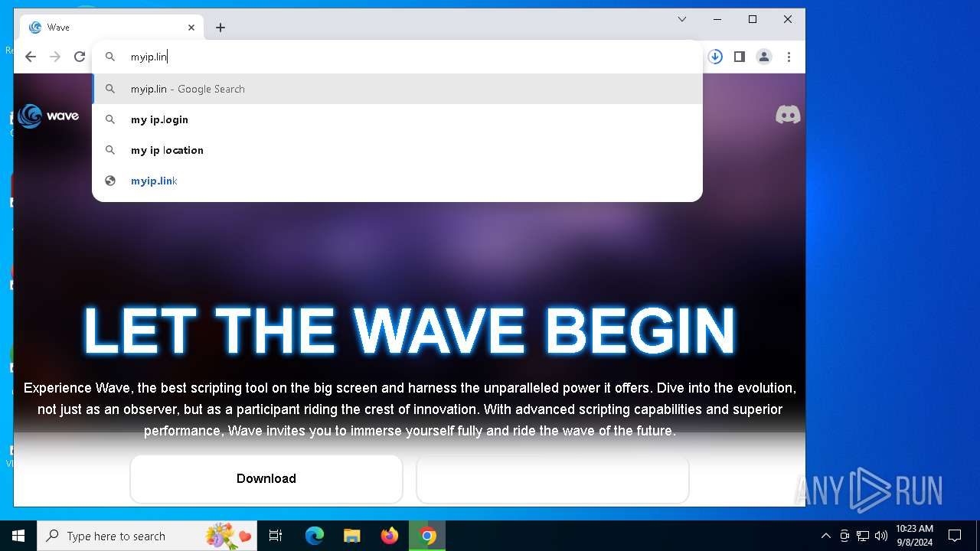Go back with the browser back arrow
Screen dimensions: 980x551
(x=31, y=57)
